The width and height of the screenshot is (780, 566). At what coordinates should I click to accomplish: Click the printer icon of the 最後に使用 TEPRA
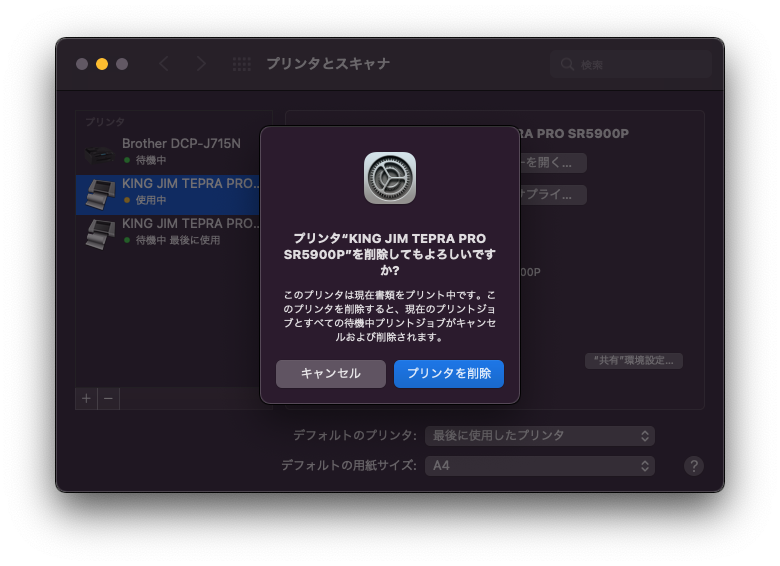100,234
